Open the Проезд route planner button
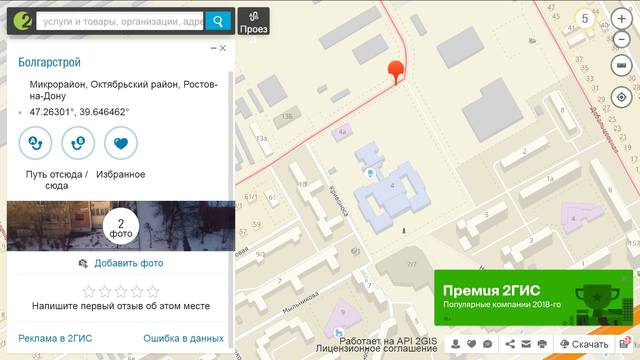 click(x=253, y=21)
